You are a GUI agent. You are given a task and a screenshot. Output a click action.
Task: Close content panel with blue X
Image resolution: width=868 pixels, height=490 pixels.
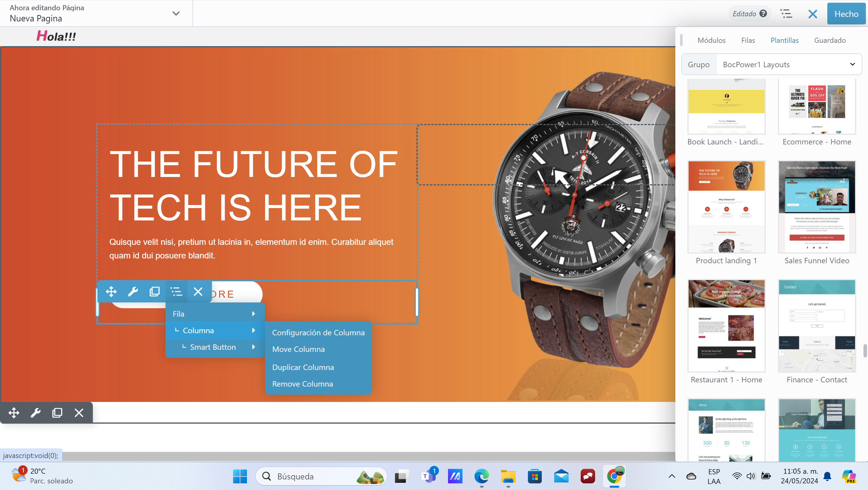pyautogui.click(x=813, y=14)
